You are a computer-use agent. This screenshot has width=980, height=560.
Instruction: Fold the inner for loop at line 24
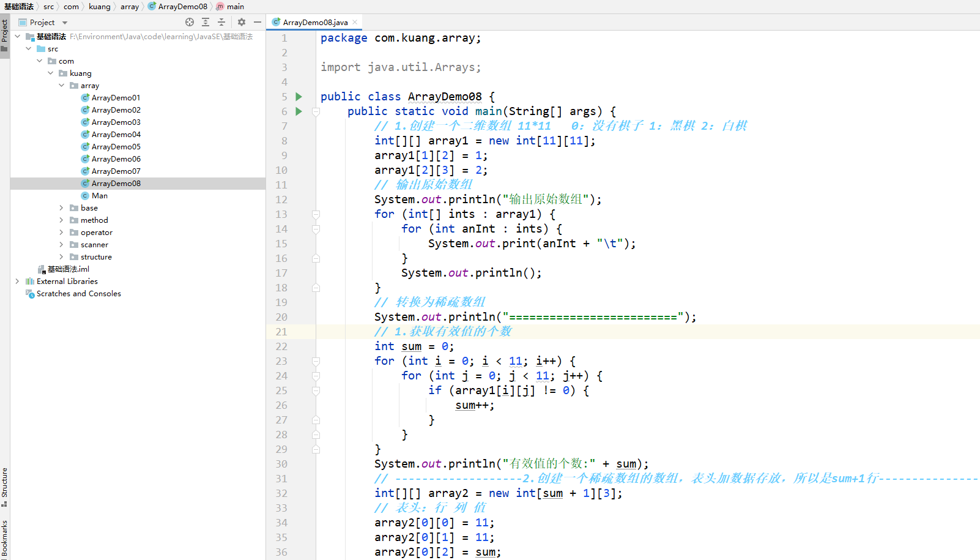316,376
